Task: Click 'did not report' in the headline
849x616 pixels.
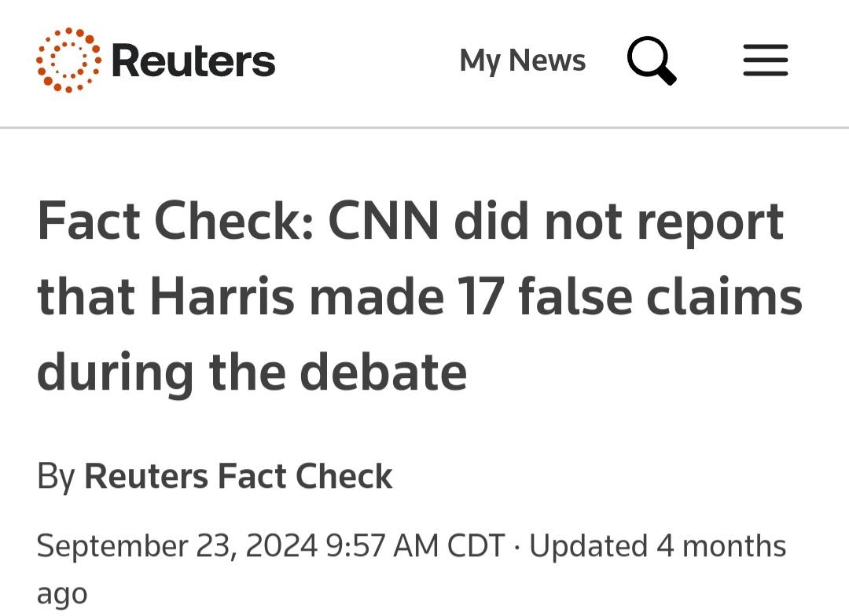Action: (619, 223)
